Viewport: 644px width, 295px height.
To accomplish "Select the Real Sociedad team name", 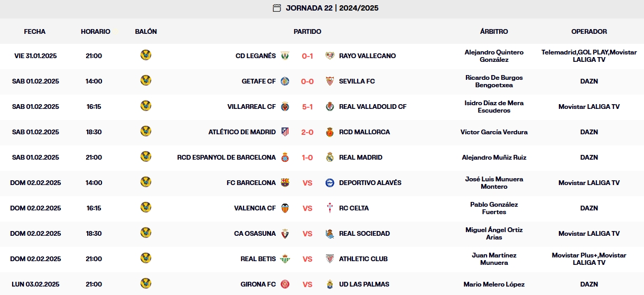I will [x=364, y=233].
